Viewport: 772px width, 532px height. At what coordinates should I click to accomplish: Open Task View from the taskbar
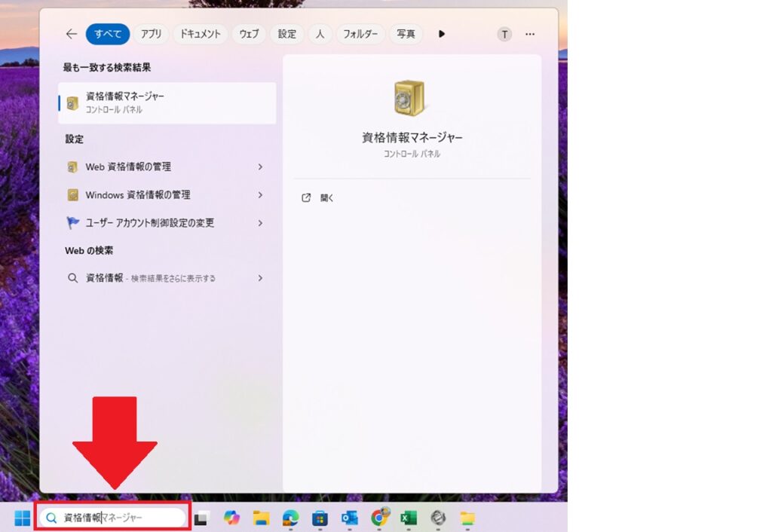point(201,518)
